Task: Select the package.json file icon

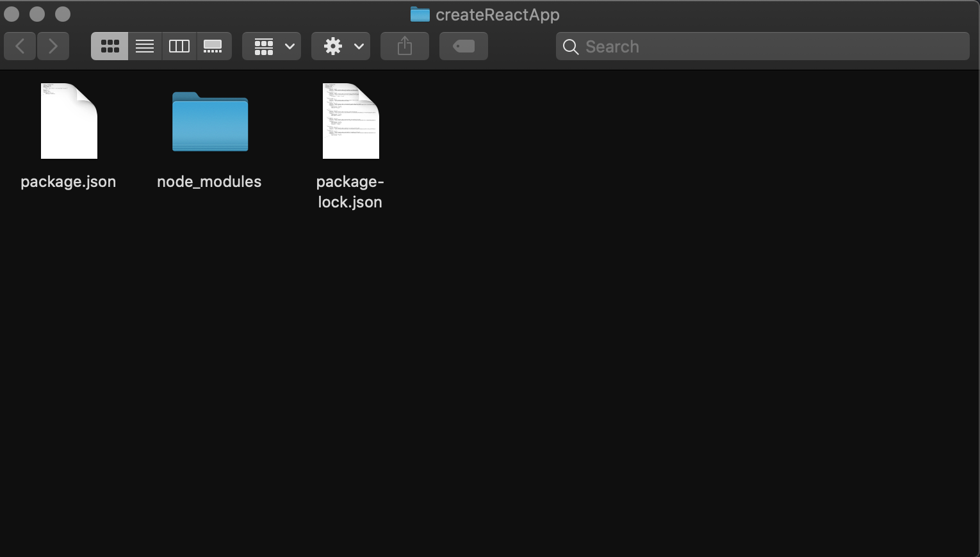Action: (x=69, y=121)
